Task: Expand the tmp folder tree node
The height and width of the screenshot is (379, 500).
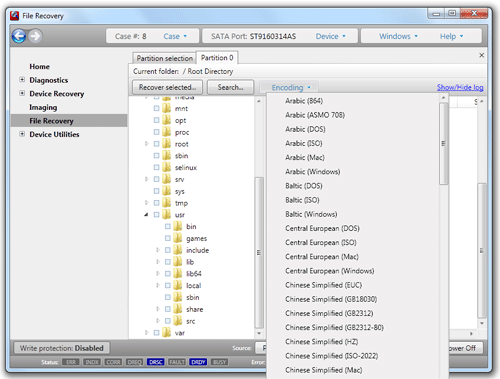Action: coord(146,203)
